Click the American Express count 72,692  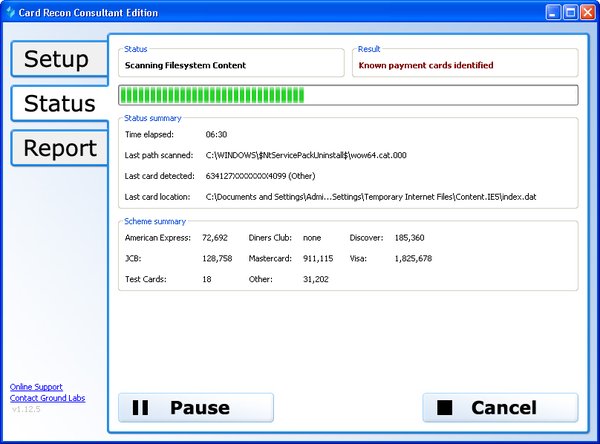pos(215,238)
